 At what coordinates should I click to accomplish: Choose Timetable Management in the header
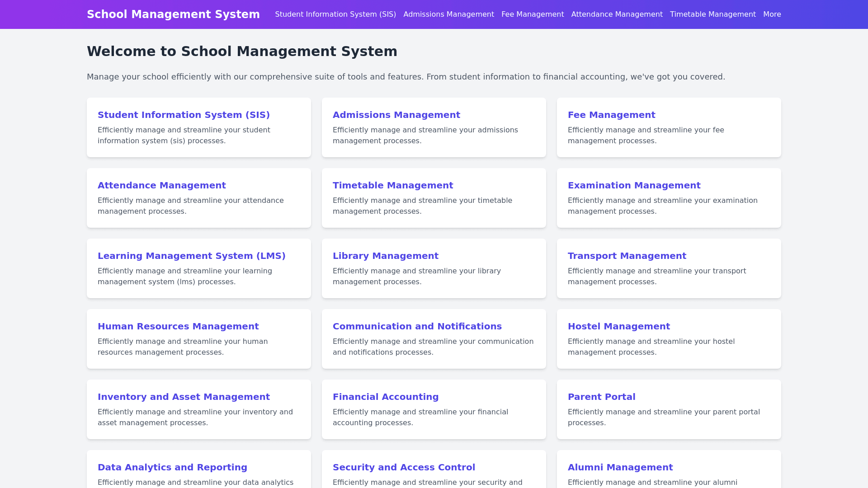pos(712,14)
